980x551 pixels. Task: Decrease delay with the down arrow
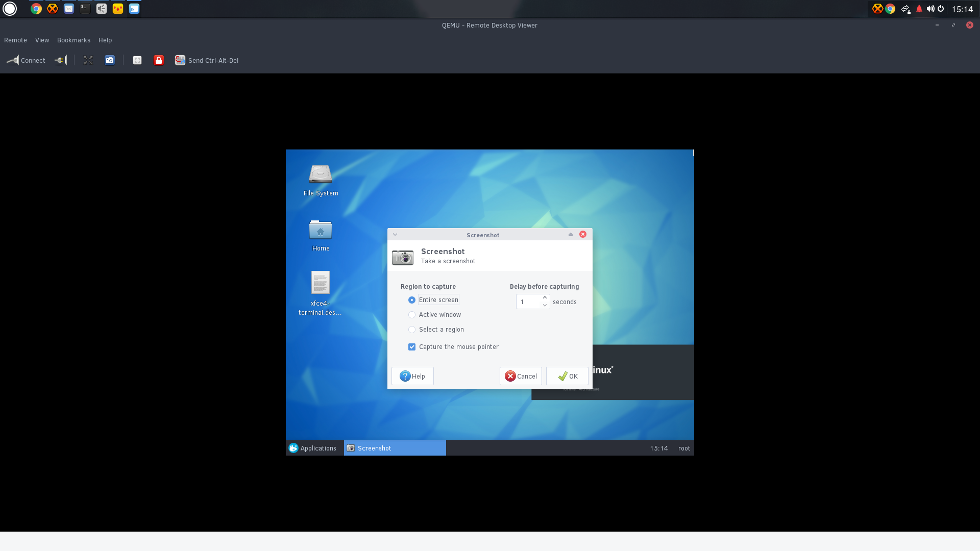click(x=545, y=305)
